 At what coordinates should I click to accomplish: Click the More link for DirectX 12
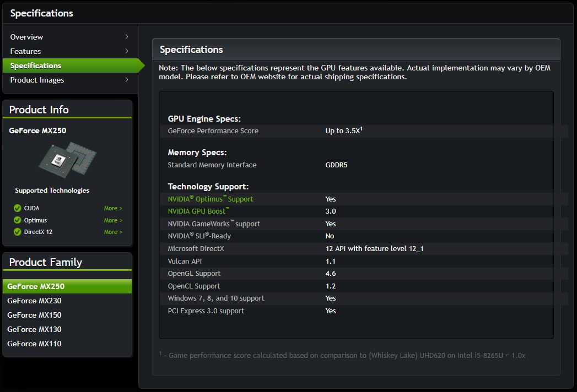pos(113,232)
